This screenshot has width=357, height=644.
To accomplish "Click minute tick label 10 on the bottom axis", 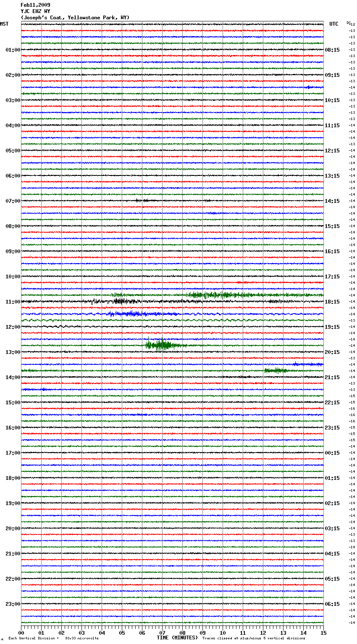I will (x=223, y=633).
